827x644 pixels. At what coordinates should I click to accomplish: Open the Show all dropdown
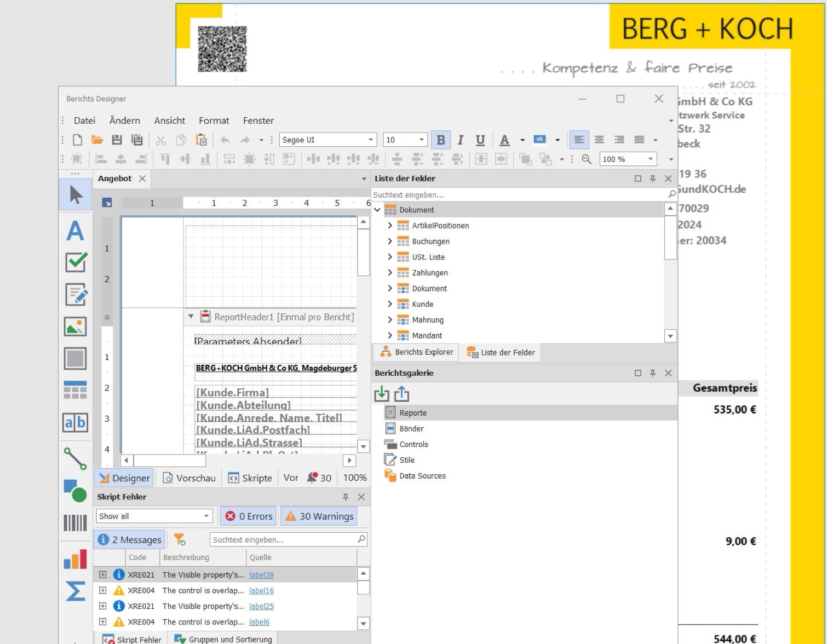206,516
